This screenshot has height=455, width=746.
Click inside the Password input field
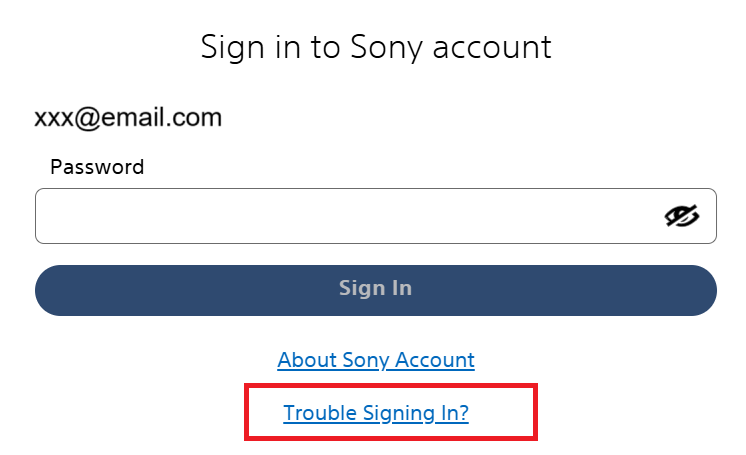340,216
